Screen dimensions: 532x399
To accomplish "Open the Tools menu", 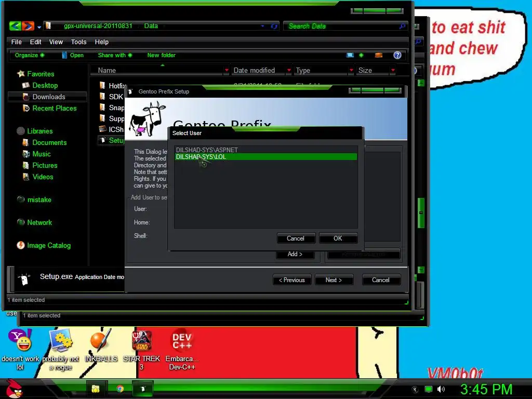I will point(79,42).
